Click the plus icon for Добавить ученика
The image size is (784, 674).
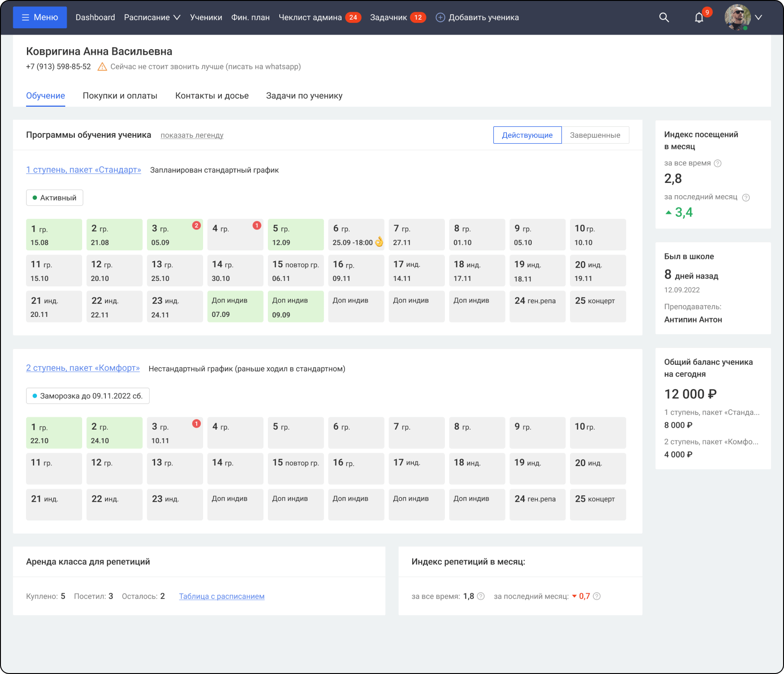coord(440,17)
